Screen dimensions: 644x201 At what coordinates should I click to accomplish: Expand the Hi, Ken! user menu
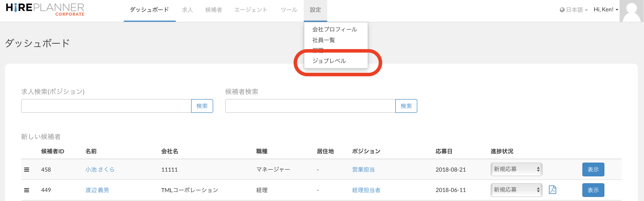[606, 9]
